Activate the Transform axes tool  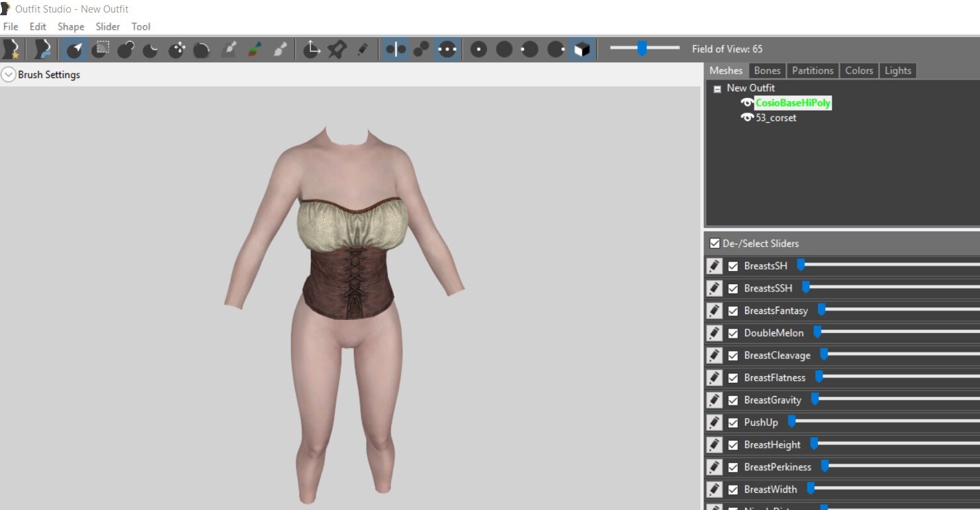311,50
